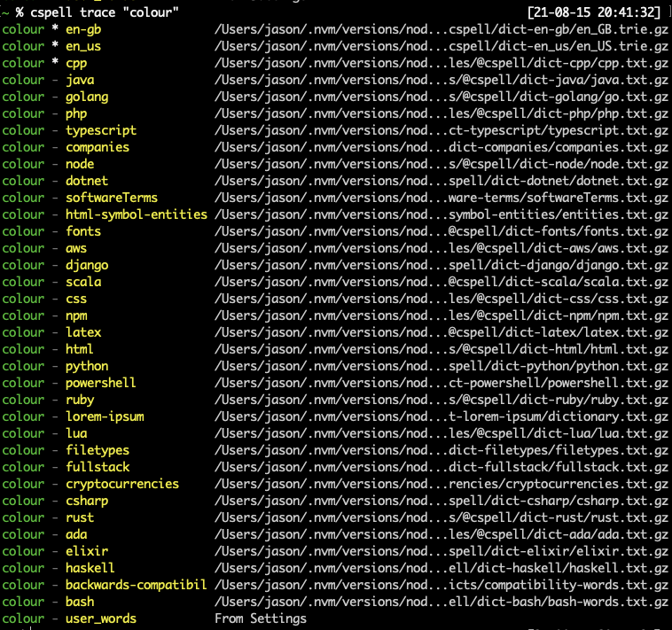The height and width of the screenshot is (630, 672).
Task: Select the truncated backwards-compatibil dictionary name
Action: 137,585
